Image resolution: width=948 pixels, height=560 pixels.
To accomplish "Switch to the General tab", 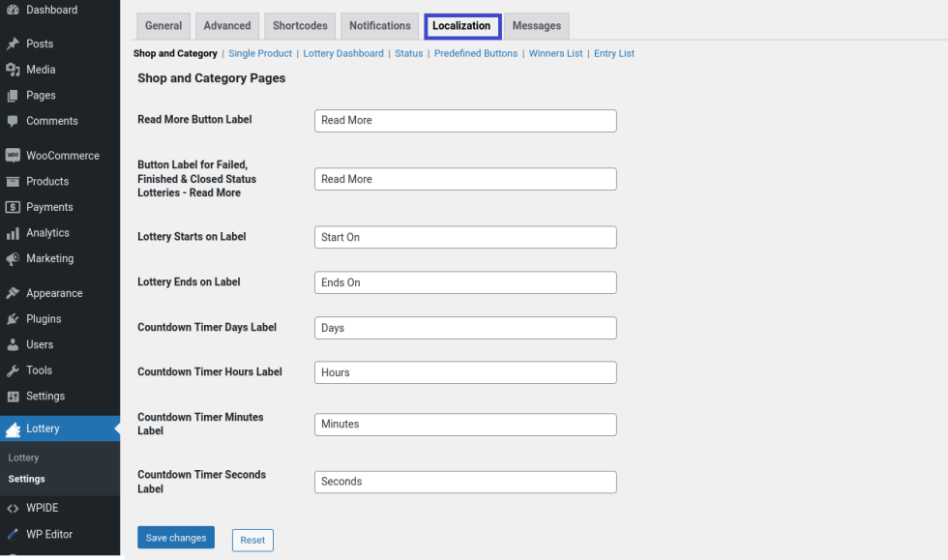I will 163,26.
